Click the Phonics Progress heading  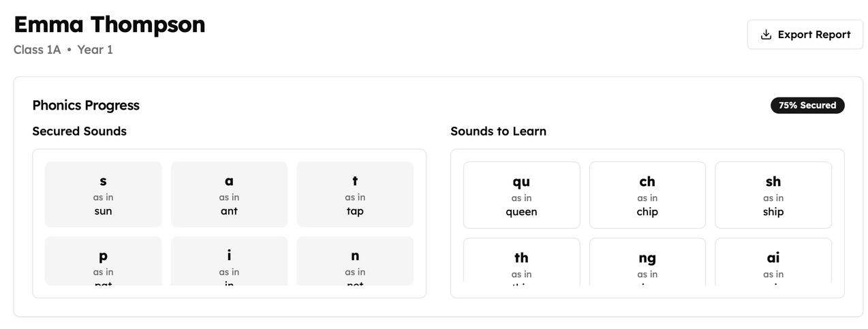click(86, 106)
